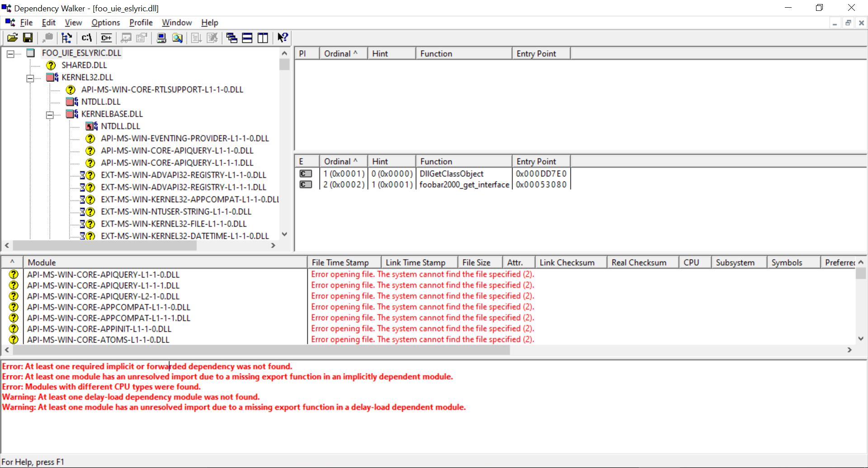
Task: Toggle full paths display with the c:\ icon
Action: tap(86, 38)
